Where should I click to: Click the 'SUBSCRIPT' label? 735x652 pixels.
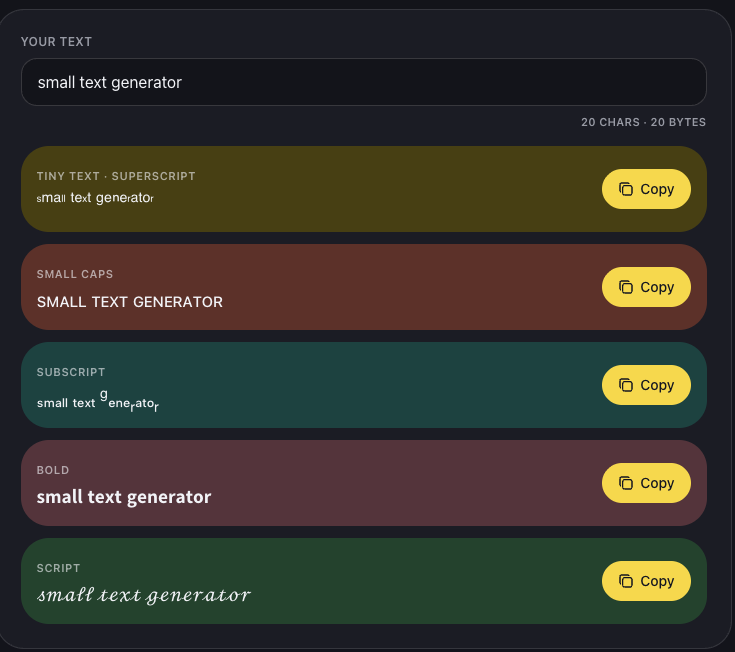pos(71,372)
